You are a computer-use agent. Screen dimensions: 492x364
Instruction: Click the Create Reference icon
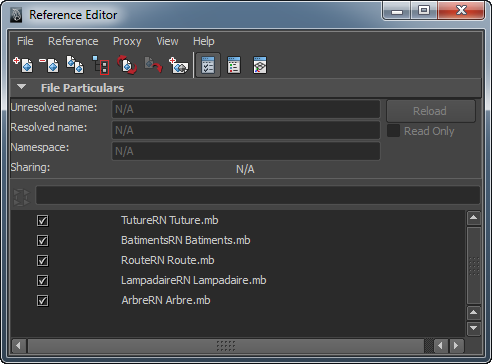click(23, 65)
